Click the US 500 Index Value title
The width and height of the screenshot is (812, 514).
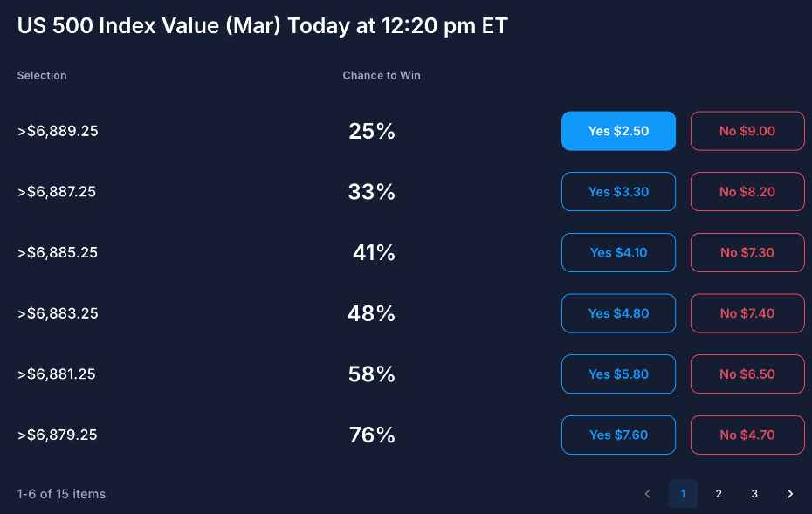(261, 26)
